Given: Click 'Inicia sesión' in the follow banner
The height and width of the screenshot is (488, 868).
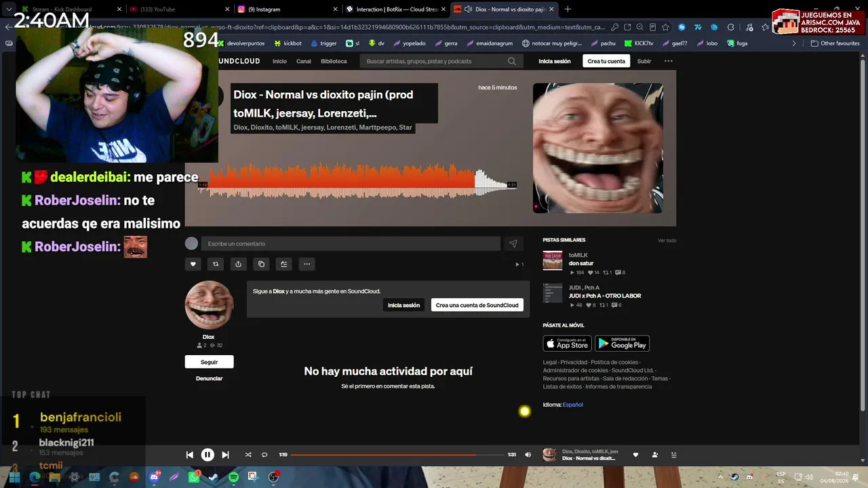Looking at the screenshot, I should (403, 305).
